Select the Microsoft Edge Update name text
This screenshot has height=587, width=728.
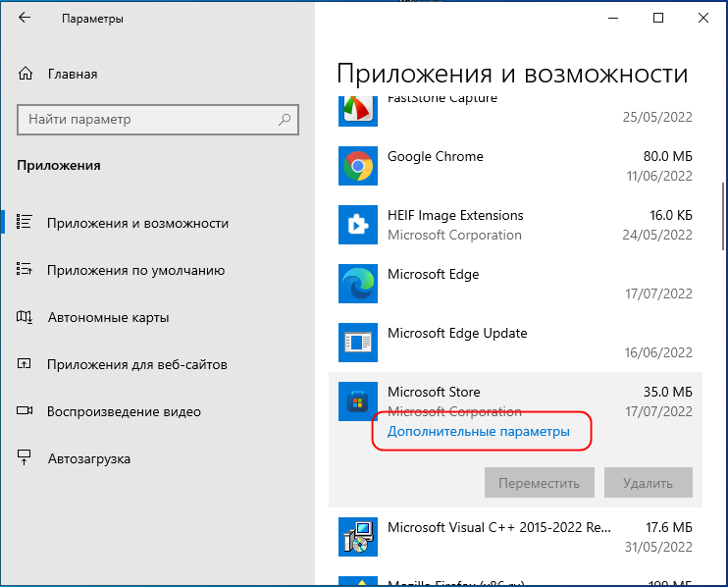pos(457,334)
